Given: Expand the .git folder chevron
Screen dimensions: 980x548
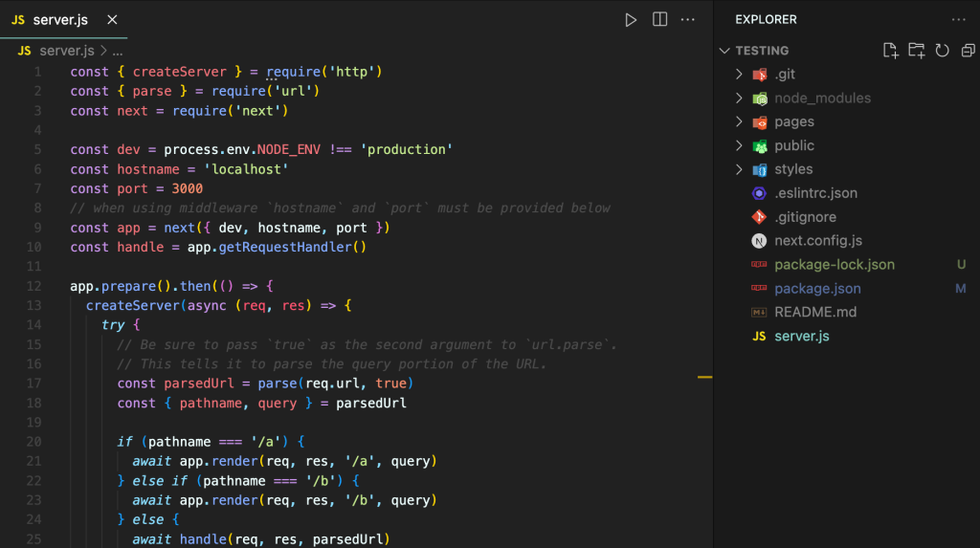Looking at the screenshot, I should click(x=740, y=75).
